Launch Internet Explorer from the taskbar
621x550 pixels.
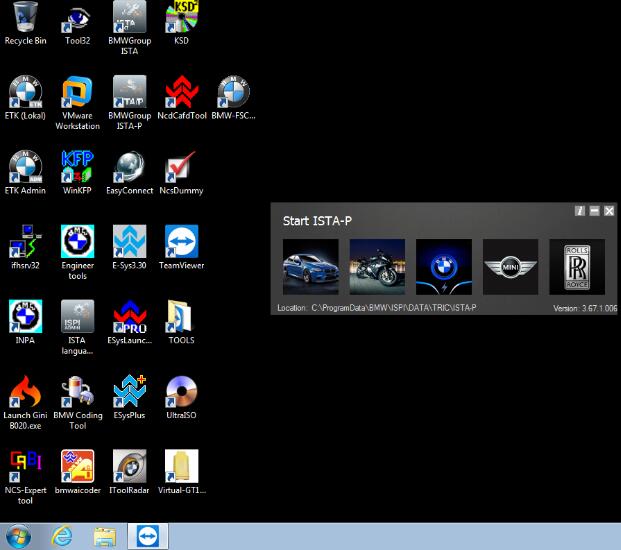(62, 537)
